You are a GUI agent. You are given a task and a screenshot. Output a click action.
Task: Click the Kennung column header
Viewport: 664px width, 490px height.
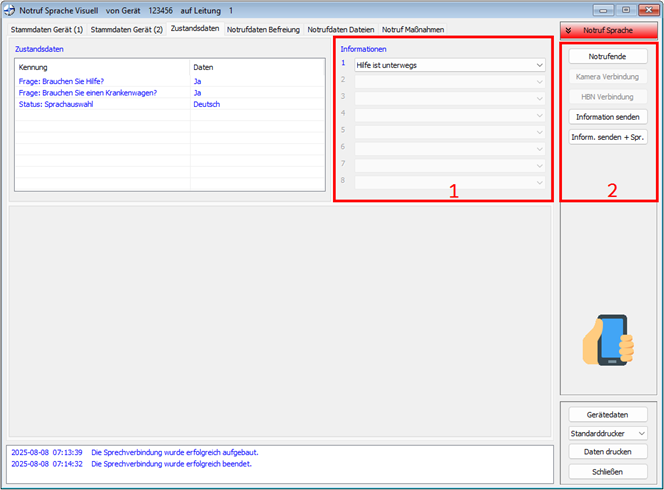pos(100,67)
